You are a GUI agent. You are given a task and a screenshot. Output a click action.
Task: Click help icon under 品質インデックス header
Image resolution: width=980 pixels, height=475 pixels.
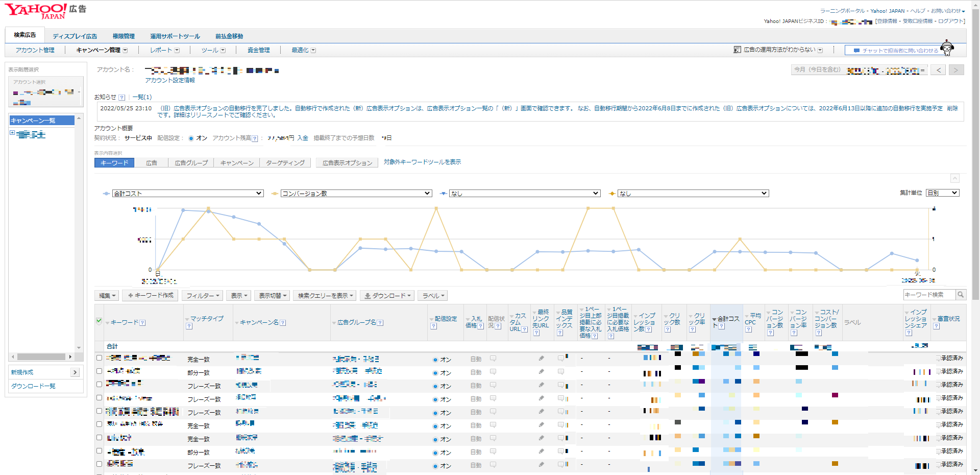pyautogui.click(x=560, y=333)
